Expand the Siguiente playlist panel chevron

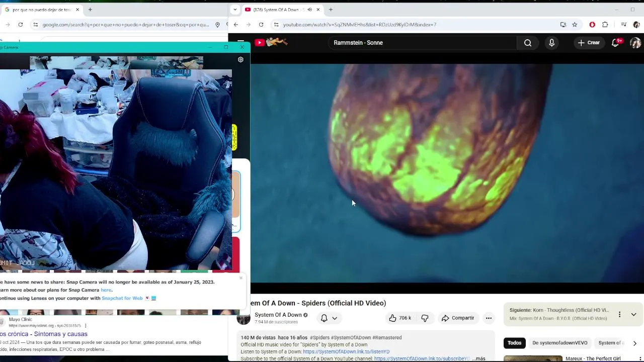633,314
